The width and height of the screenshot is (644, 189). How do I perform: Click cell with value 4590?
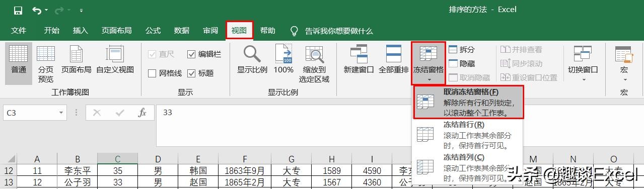[x=372, y=170]
